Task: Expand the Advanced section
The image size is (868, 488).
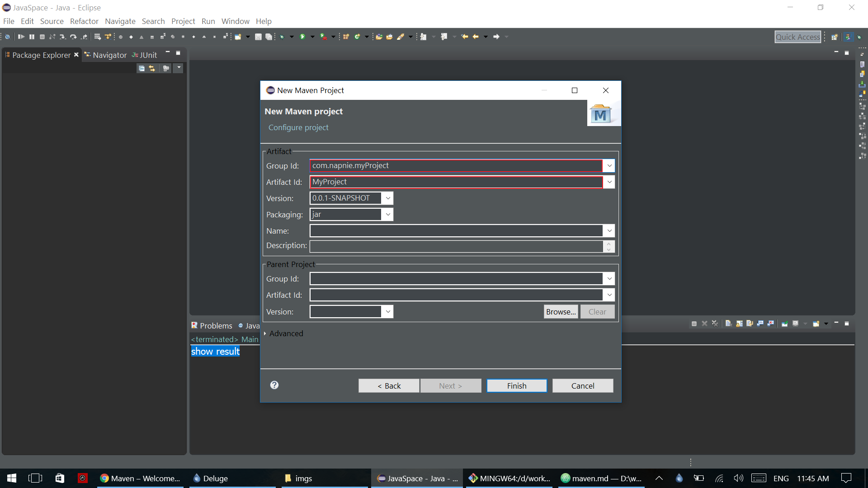Action: 265,333
